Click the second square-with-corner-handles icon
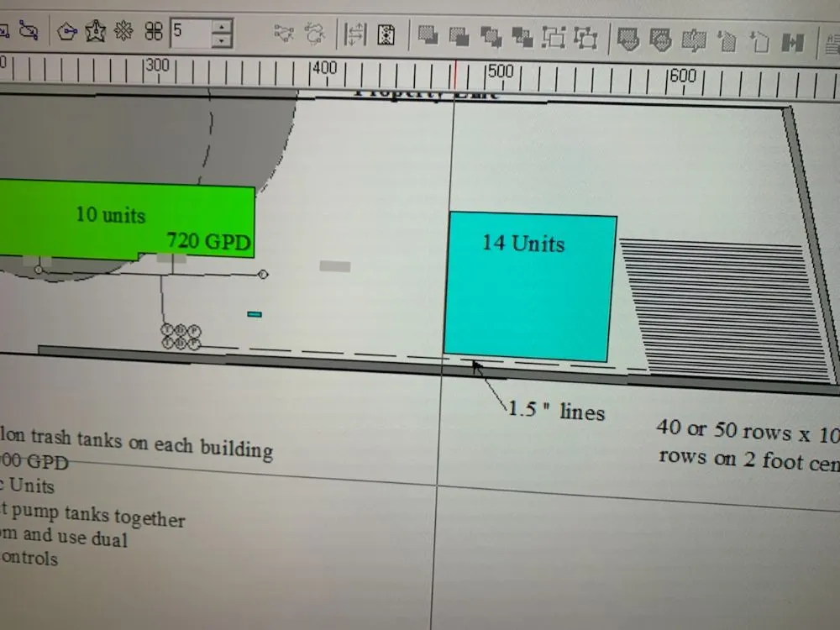 pyautogui.click(x=585, y=38)
